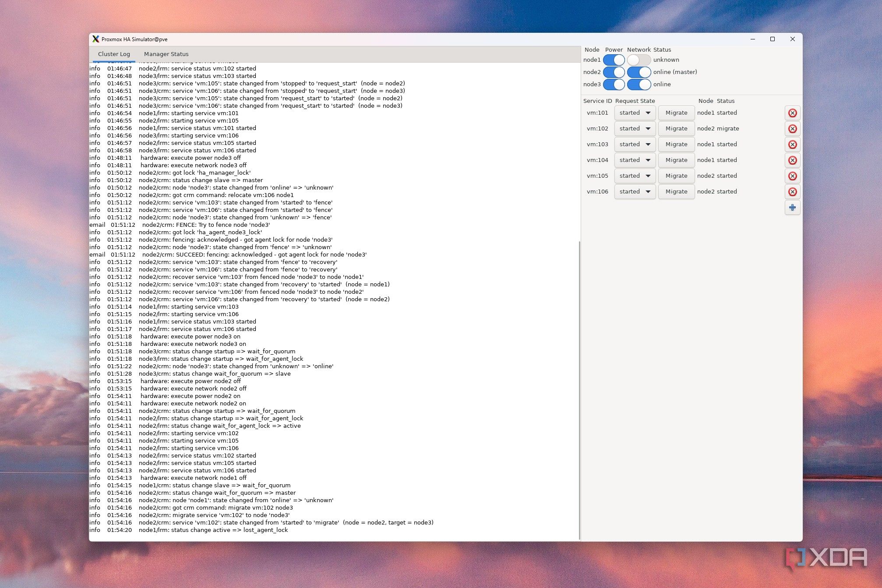Disable node2 network switch
The height and width of the screenshot is (588, 882).
639,72
